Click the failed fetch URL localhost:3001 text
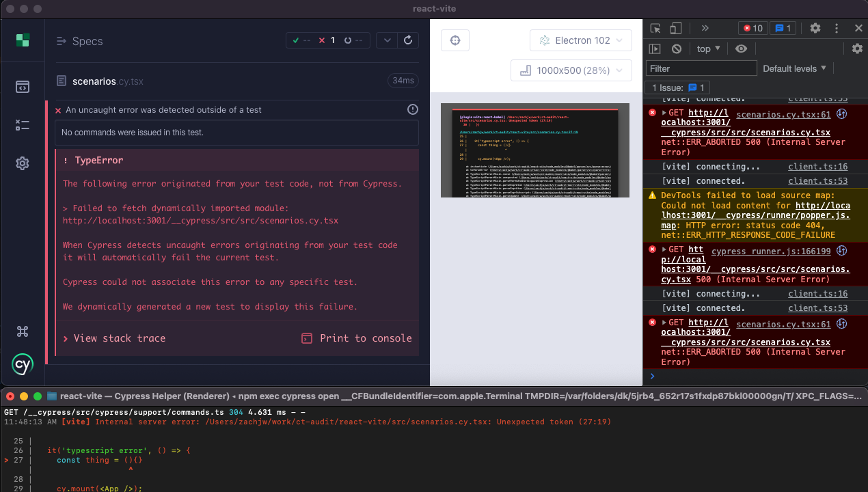 click(x=200, y=221)
